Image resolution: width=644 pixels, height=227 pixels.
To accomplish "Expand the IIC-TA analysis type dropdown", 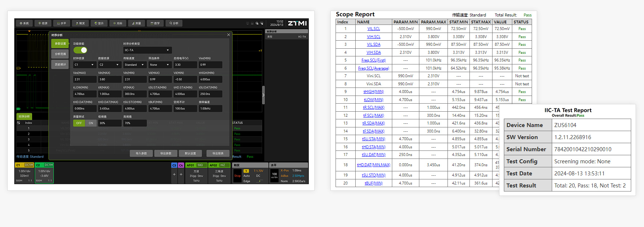I will [x=147, y=50].
